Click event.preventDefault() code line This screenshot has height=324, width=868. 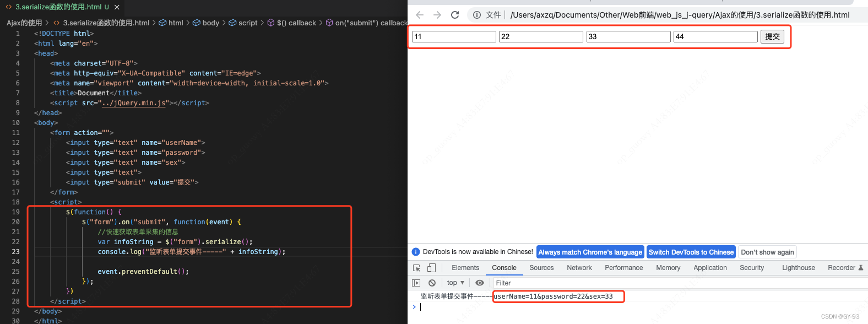pyautogui.click(x=143, y=272)
